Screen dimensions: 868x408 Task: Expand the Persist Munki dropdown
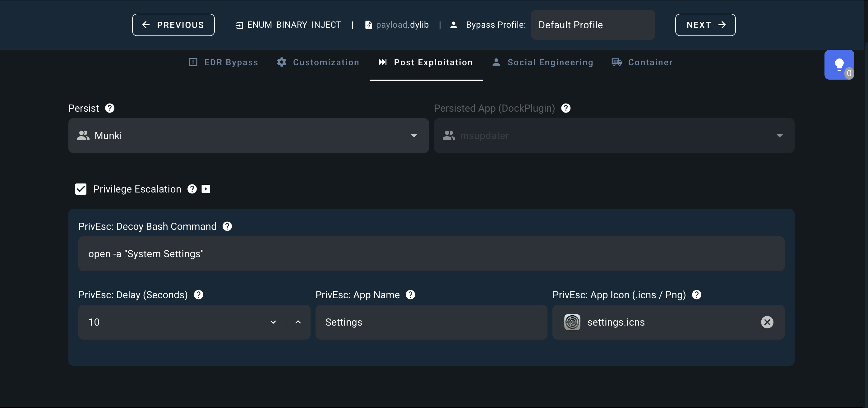coord(248,136)
